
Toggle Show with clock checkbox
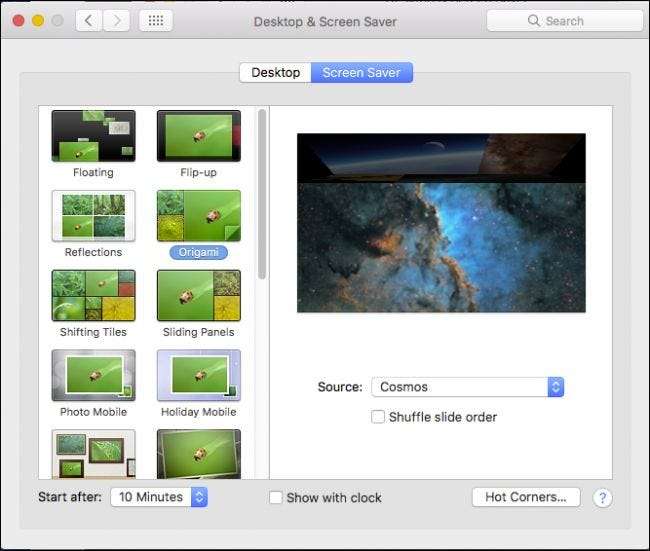pyautogui.click(x=276, y=497)
